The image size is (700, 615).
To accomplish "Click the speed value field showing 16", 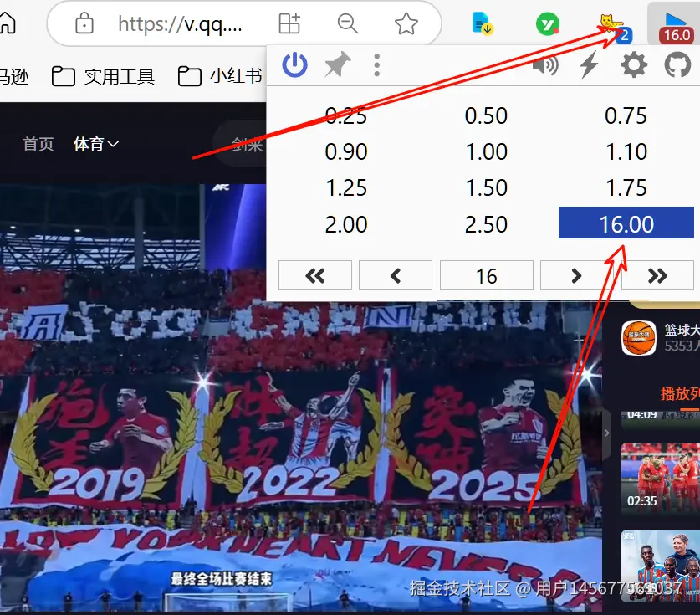I will [487, 275].
